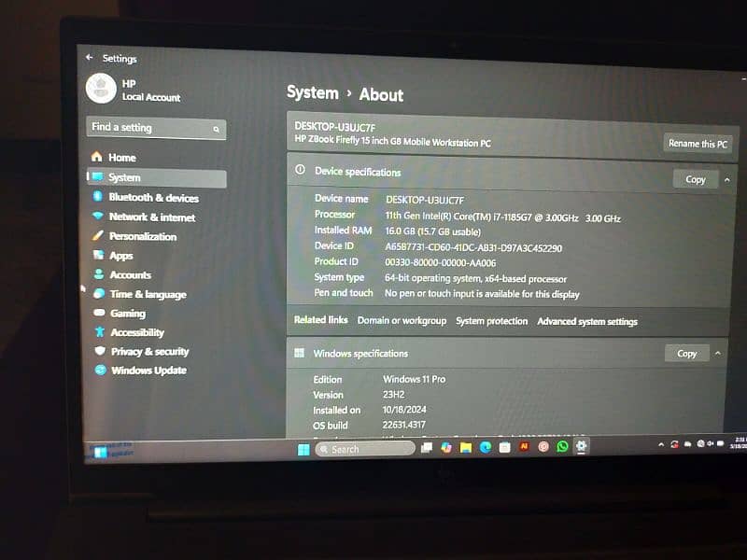Open Domain or workgroup link
The image size is (747, 560).
point(402,321)
